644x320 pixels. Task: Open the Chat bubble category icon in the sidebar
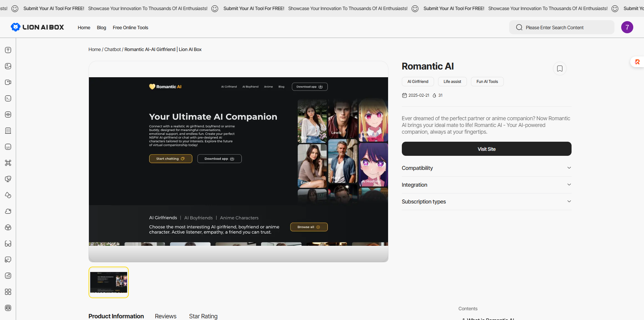[x=8, y=179]
